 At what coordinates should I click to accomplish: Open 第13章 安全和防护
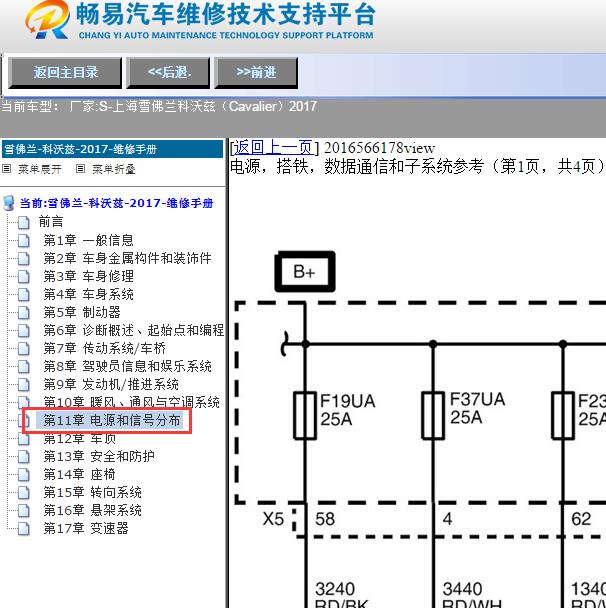click(99, 456)
